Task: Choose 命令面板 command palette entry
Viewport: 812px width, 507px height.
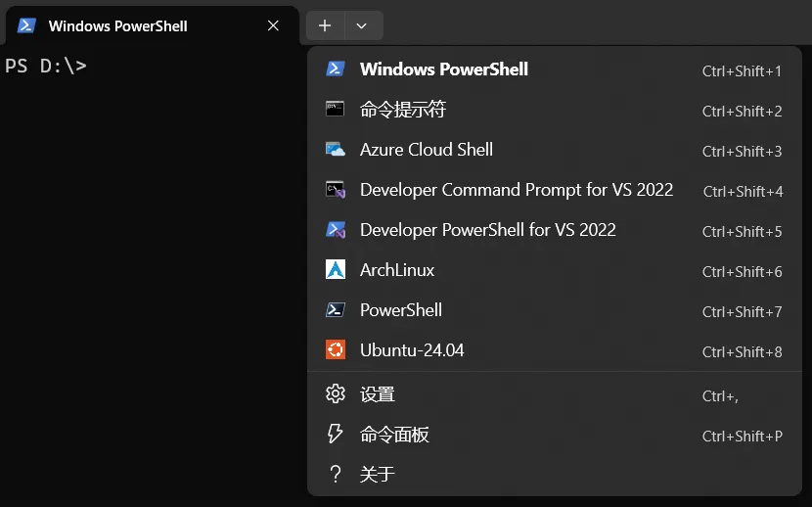Action: 394,435
